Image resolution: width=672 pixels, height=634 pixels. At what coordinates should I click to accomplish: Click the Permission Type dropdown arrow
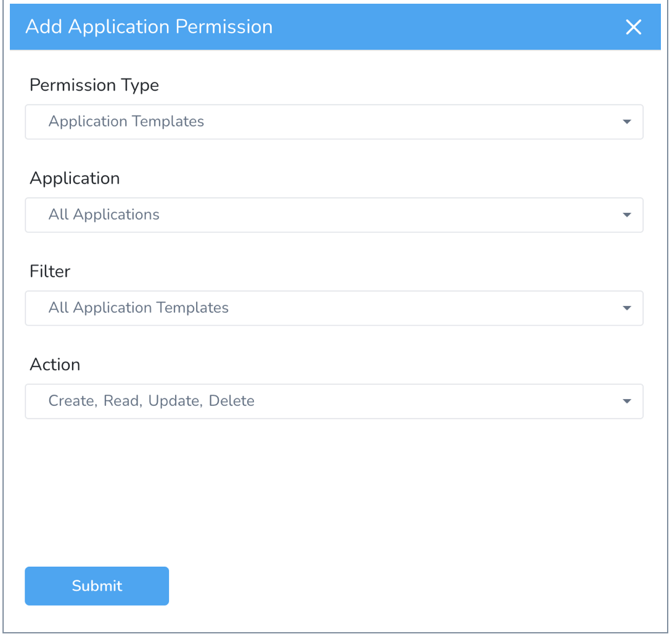coord(626,121)
